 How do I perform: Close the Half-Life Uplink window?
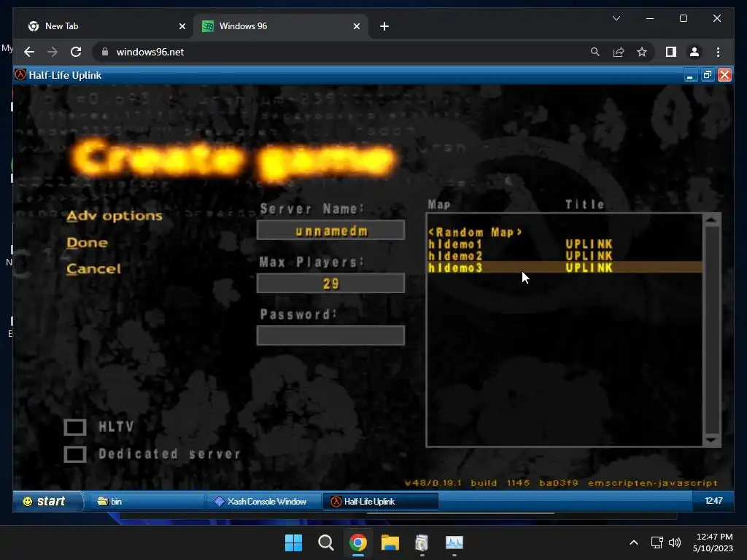click(724, 75)
